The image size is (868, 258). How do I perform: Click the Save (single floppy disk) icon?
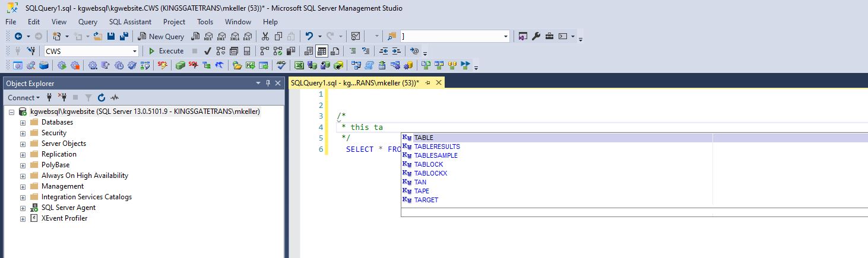coord(111,36)
